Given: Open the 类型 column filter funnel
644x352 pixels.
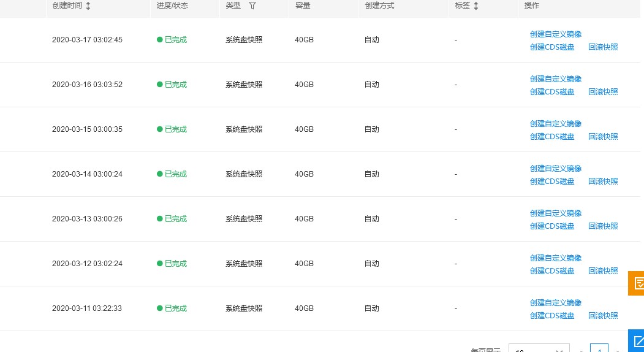Looking at the screenshot, I should [252, 6].
